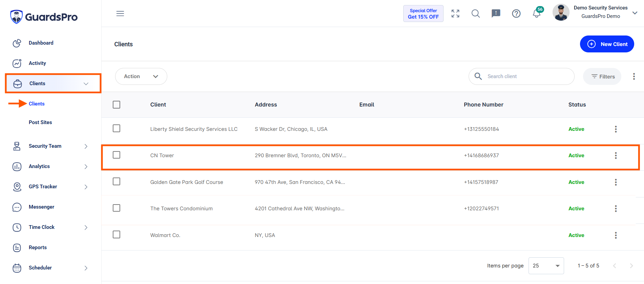Select the Walmart Co. row checkbox

116,235
